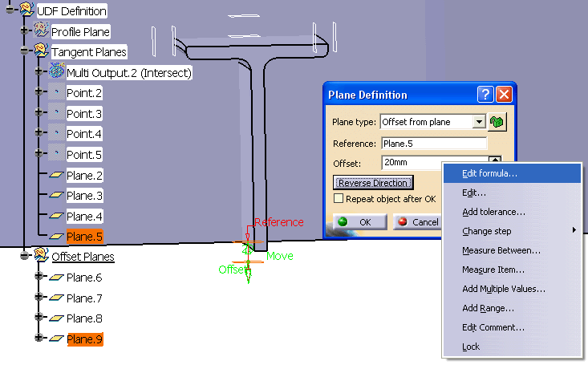This screenshot has width=588, height=365.
Task: Select Measure Between... menu entry
Action: tap(513, 250)
